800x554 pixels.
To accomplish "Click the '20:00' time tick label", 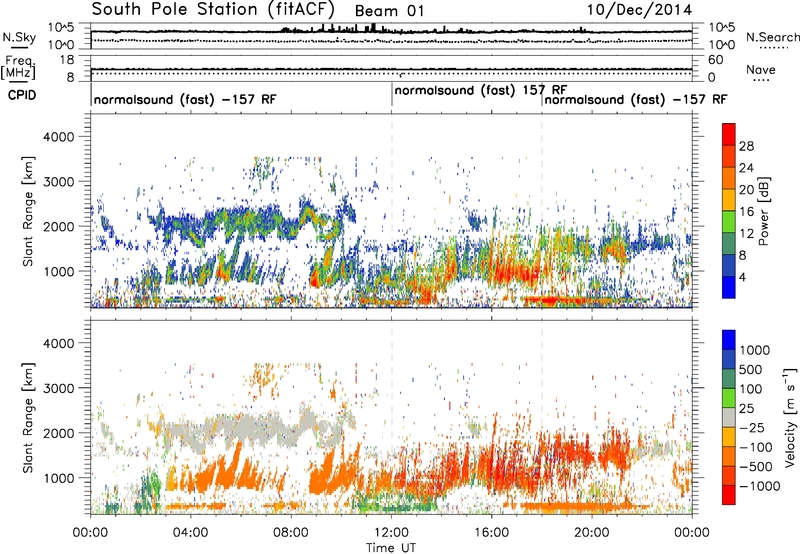I will [592, 533].
